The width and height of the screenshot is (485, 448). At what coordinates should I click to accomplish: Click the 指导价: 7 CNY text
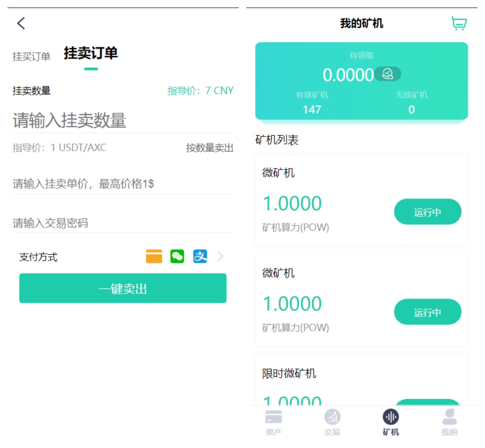pyautogui.click(x=200, y=91)
